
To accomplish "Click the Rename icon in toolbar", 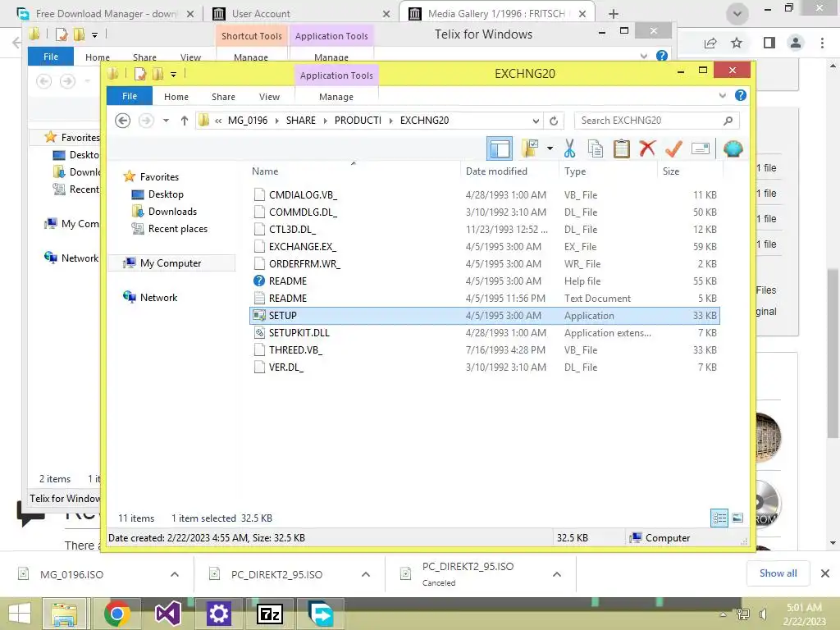I will pos(701,148).
